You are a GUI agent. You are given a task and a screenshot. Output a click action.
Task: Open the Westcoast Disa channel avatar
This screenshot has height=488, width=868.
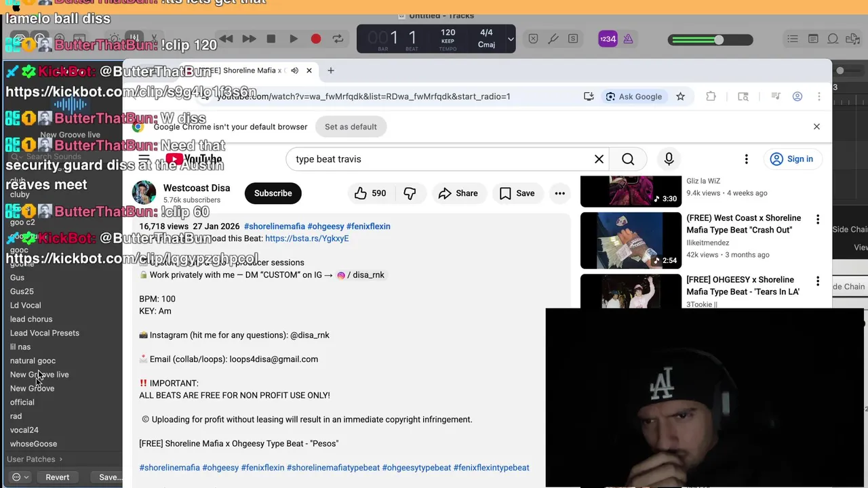(144, 193)
